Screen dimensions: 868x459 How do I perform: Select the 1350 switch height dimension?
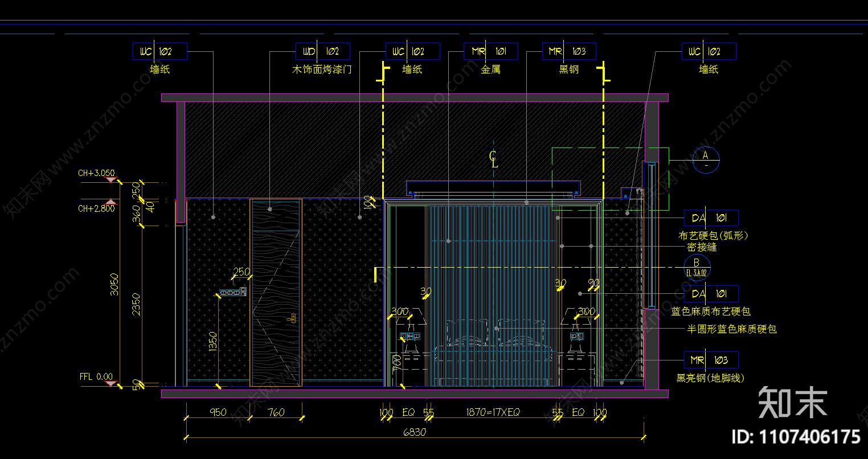[x=212, y=343]
